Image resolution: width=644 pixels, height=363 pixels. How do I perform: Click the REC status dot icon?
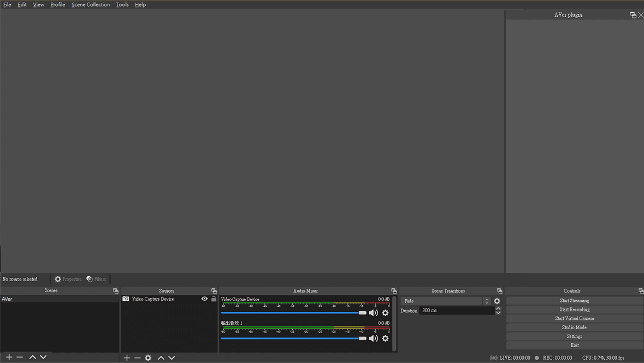(x=537, y=358)
